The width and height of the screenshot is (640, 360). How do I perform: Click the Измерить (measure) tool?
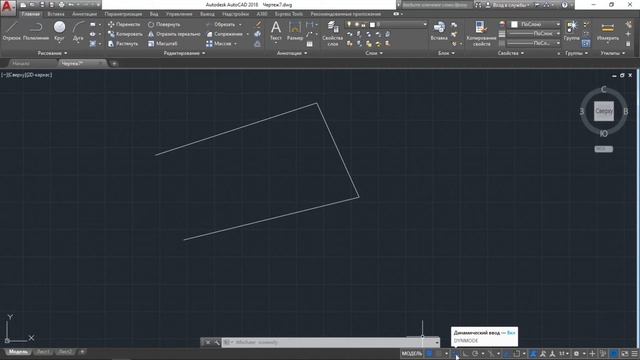[x=608, y=31]
